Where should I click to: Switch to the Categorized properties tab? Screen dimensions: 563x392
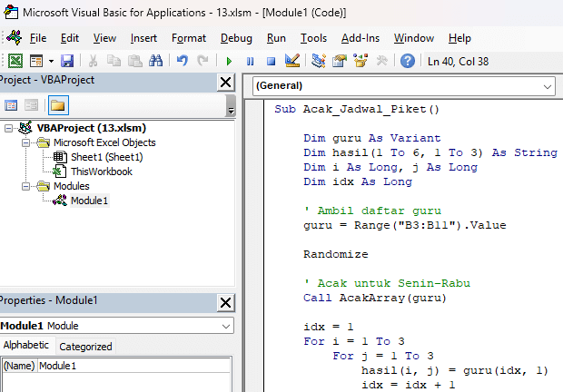[86, 347]
